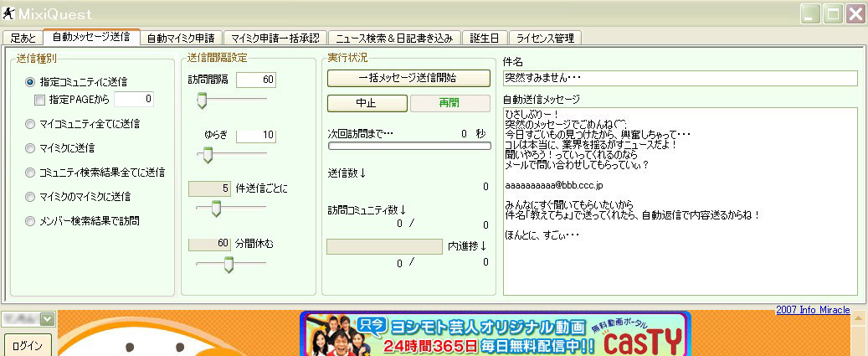This screenshot has height=356, width=868.
Task: Click the 件送信ごとに count field
Action: click(x=210, y=188)
